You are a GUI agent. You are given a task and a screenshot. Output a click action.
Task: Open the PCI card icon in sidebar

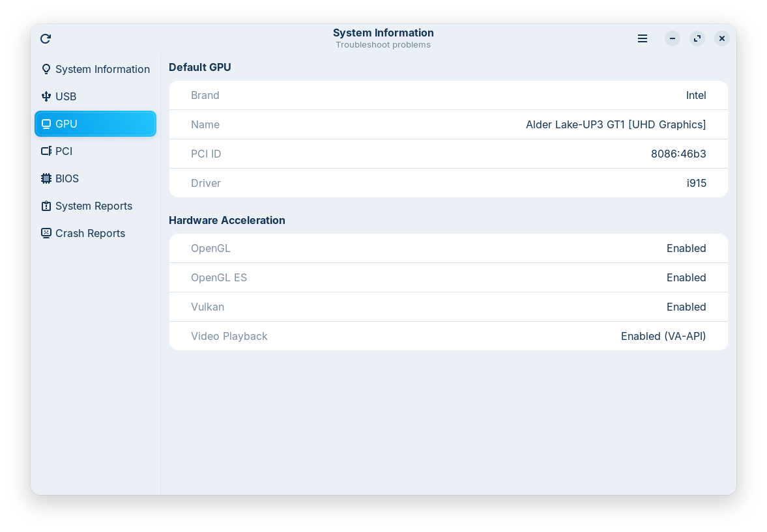(46, 151)
